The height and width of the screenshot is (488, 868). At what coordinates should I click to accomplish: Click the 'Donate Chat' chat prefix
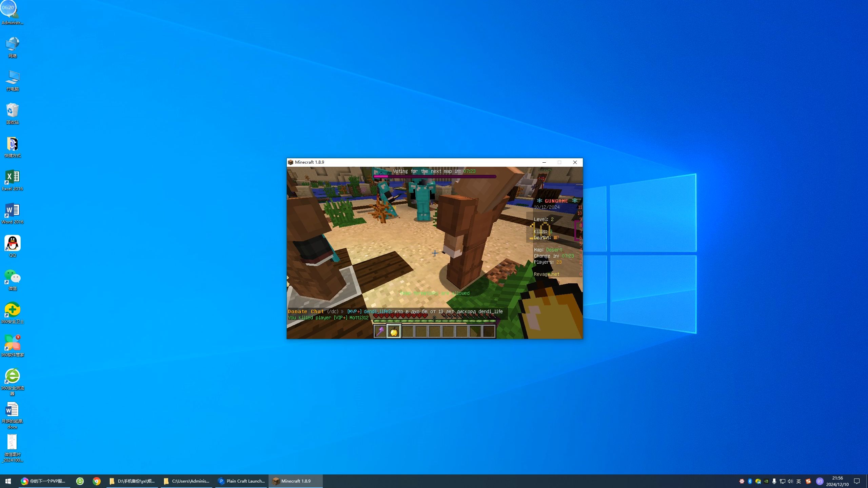pyautogui.click(x=306, y=311)
